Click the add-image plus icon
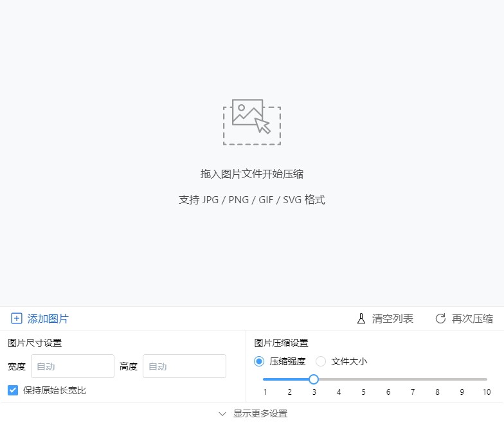This screenshot has width=504, height=425. (x=17, y=318)
